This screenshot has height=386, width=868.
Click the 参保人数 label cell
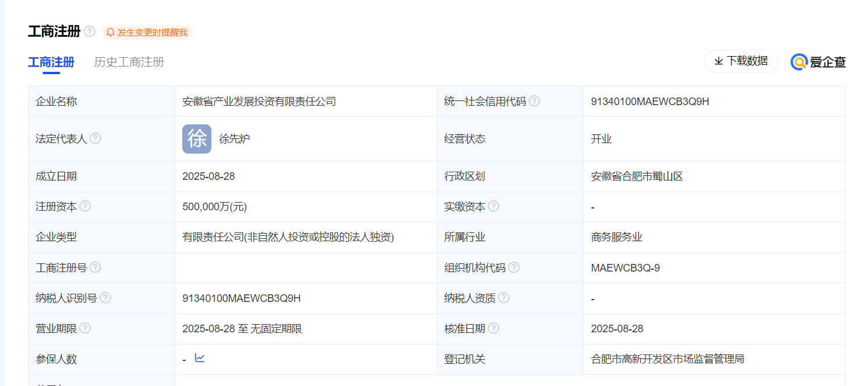(x=102, y=359)
